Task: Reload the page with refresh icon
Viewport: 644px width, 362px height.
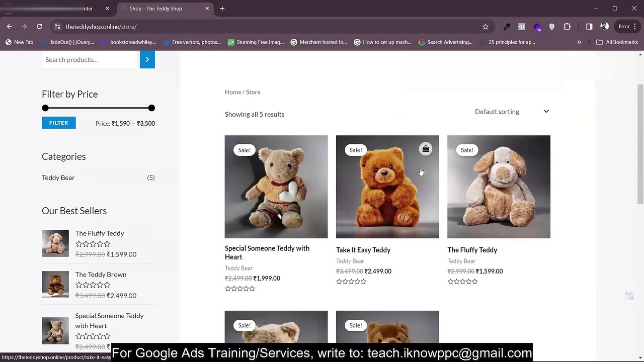Action: coord(39,26)
